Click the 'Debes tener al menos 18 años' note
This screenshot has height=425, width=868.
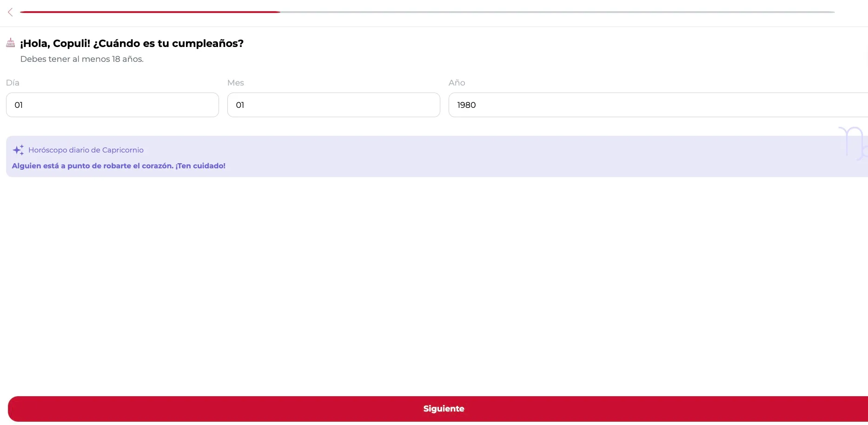click(82, 59)
